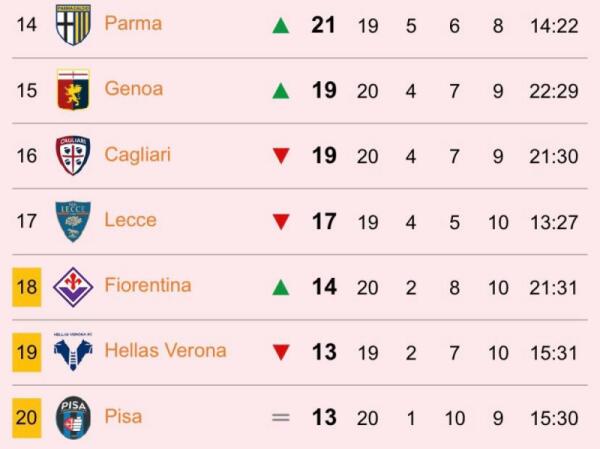
Task: Click the Lecce club crest
Action: (73, 221)
